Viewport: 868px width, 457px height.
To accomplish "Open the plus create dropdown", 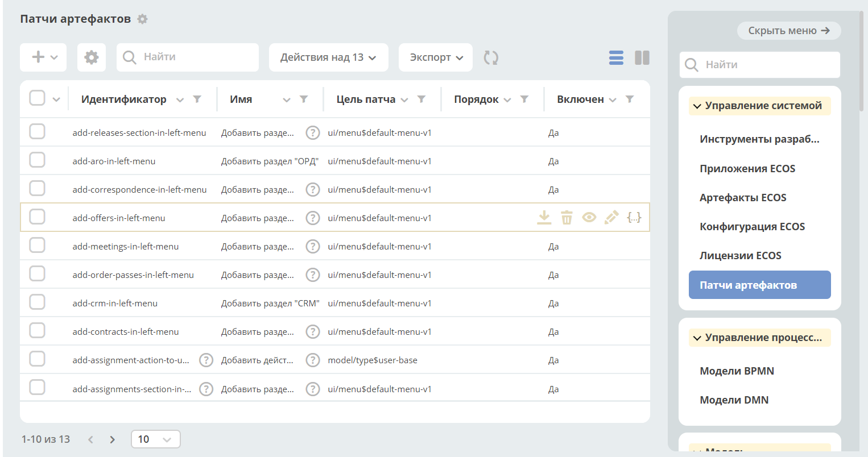I will tap(43, 57).
